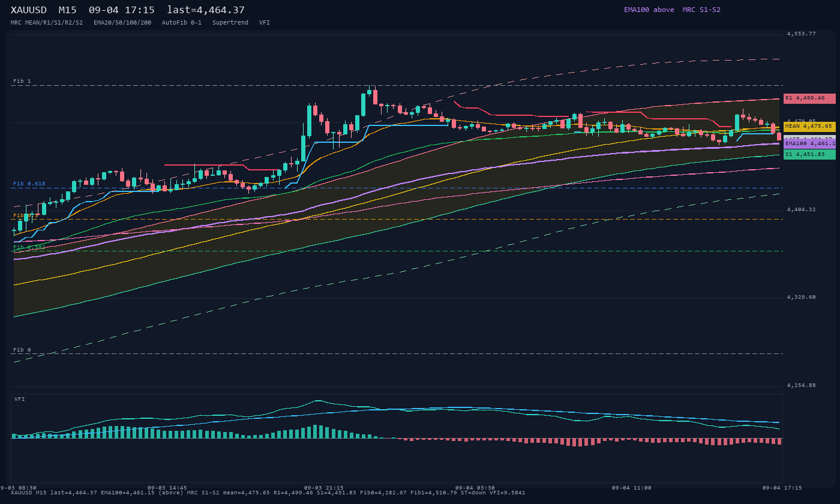Viewport: 840px width, 504px height.
Task: Click the 4,553.77 price axis label
Action: coord(801,34)
